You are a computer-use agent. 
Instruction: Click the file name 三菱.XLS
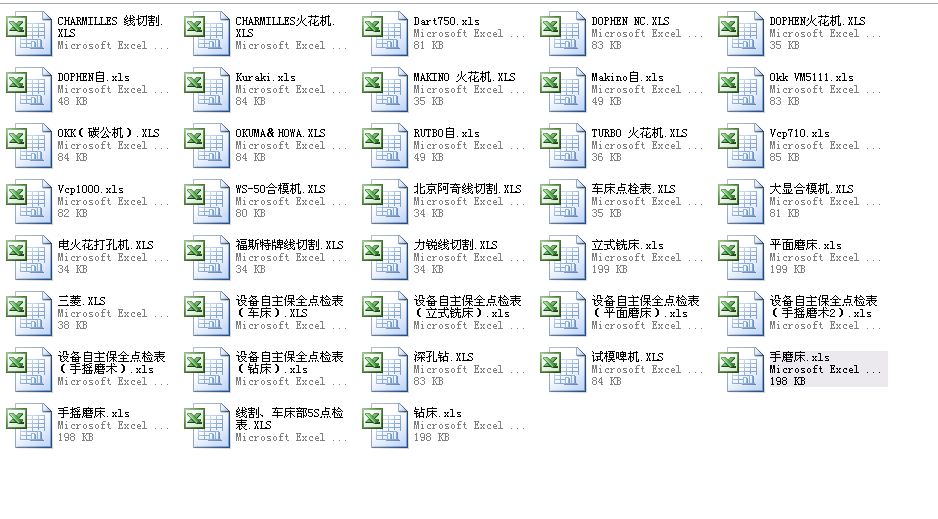pyautogui.click(x=81, y=301)
